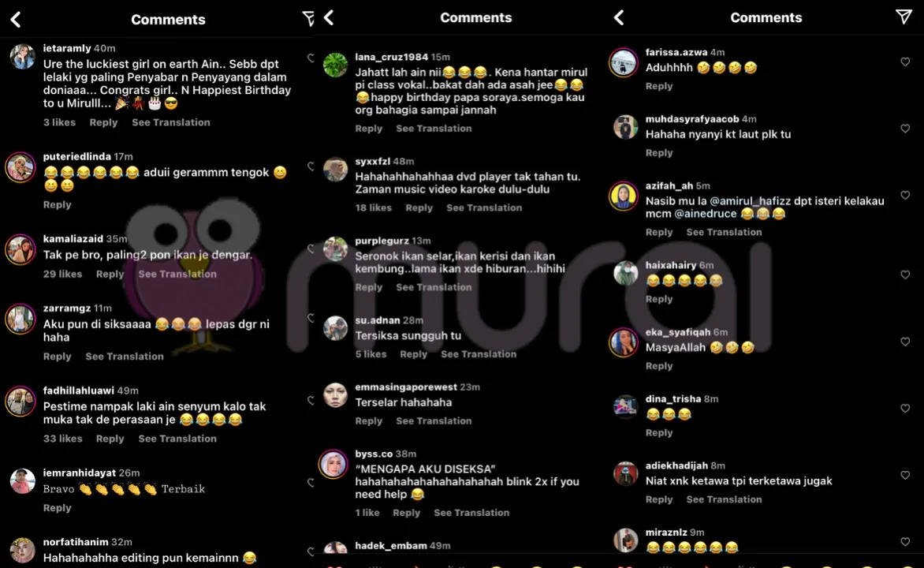This screenshot has height=568, width=924.
Task: Tap heart beside muhdasyrafyaacob's comment
Action: [905, 129]
